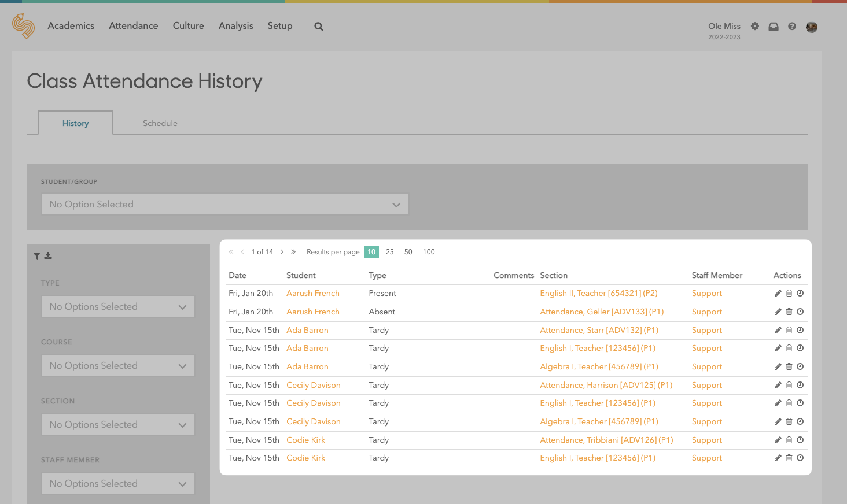Open the Setup menu
The image size is (847, 504).
280,26
